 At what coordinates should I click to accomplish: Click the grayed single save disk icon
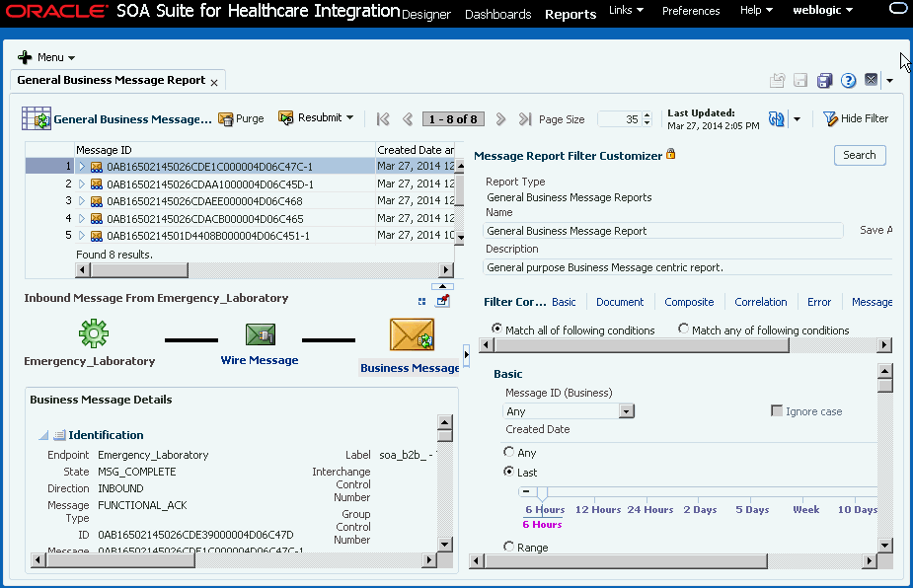tap(800, 80)
